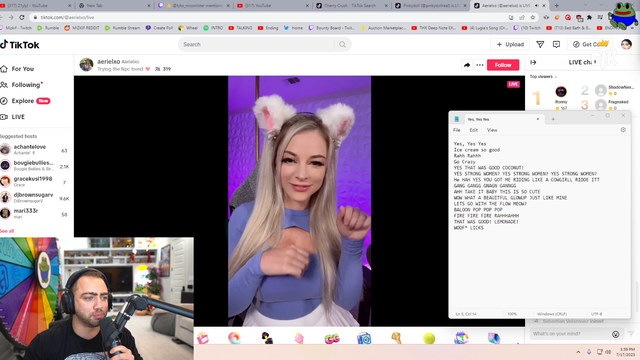Screen dimensions: 640x360
Task: Open the Explore page
Action: click(25, 101)
